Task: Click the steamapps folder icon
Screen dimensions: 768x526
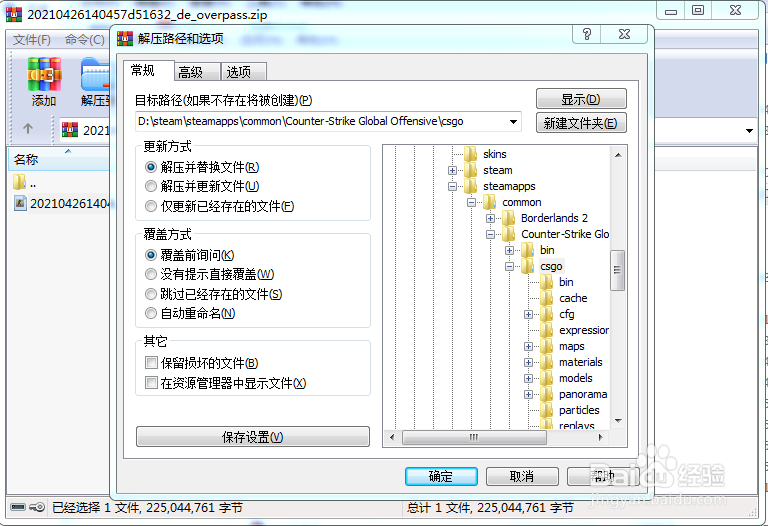Action: coord(471,186)
